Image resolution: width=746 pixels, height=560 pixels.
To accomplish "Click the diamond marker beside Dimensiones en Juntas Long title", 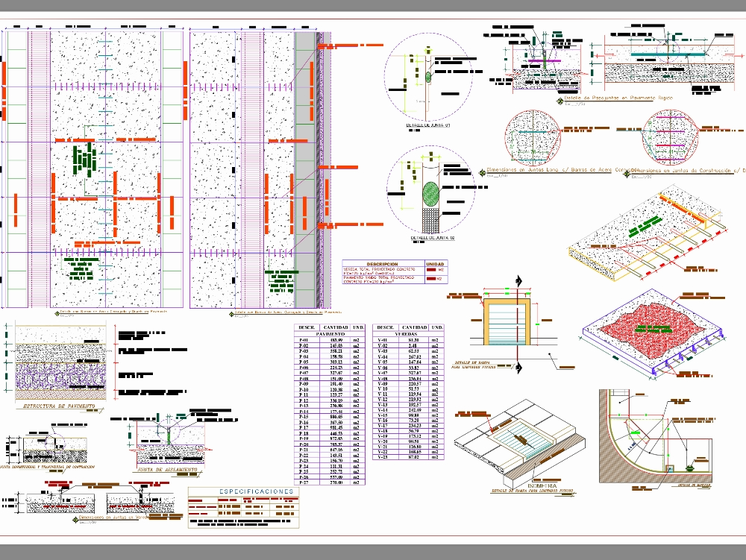I will 481,171.
